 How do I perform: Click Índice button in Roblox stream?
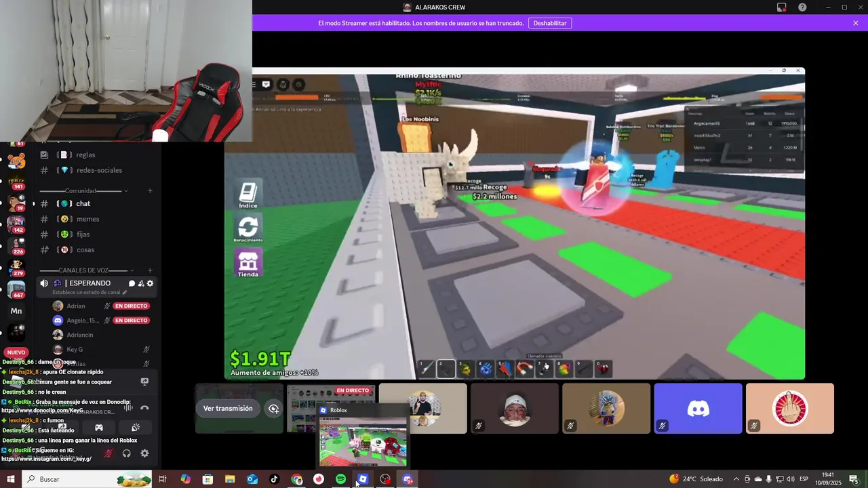click(x=248, y=195)
